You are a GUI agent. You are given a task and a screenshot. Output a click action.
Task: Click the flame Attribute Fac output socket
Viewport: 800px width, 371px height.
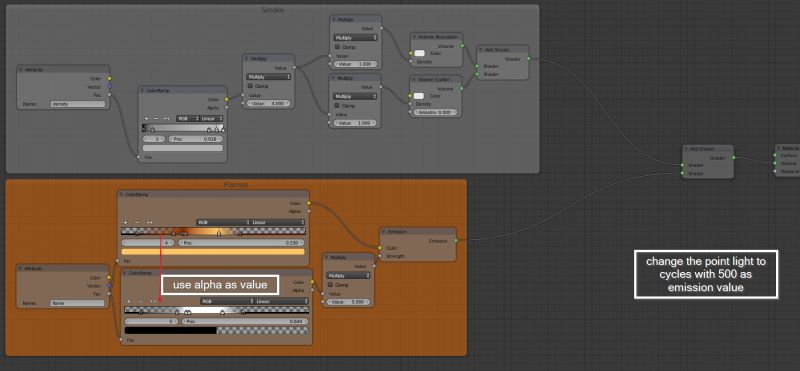[109, 294]
